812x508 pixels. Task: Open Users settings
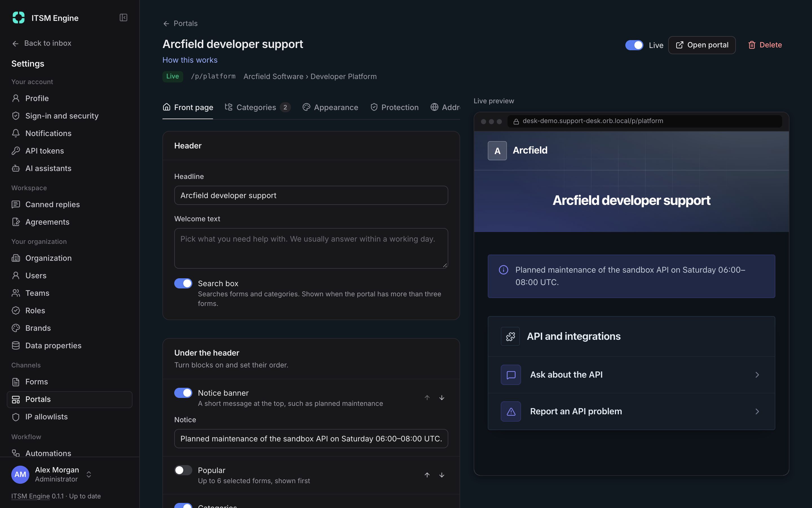click(x=69, y=275)
